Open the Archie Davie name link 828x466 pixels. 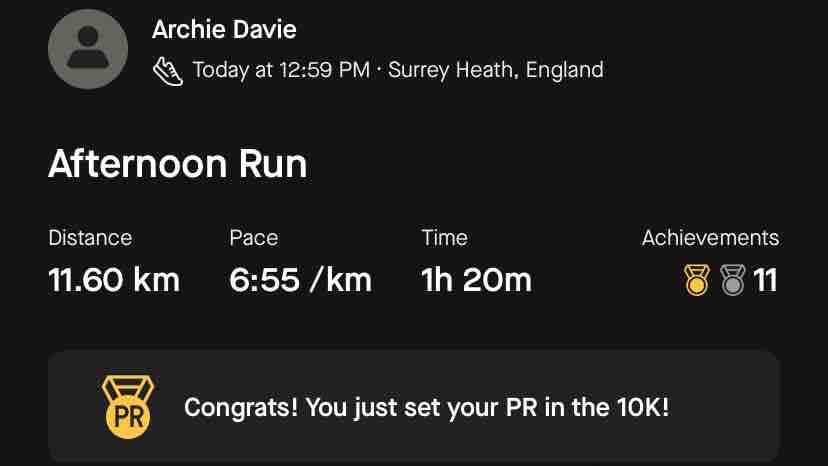[224, 29]
